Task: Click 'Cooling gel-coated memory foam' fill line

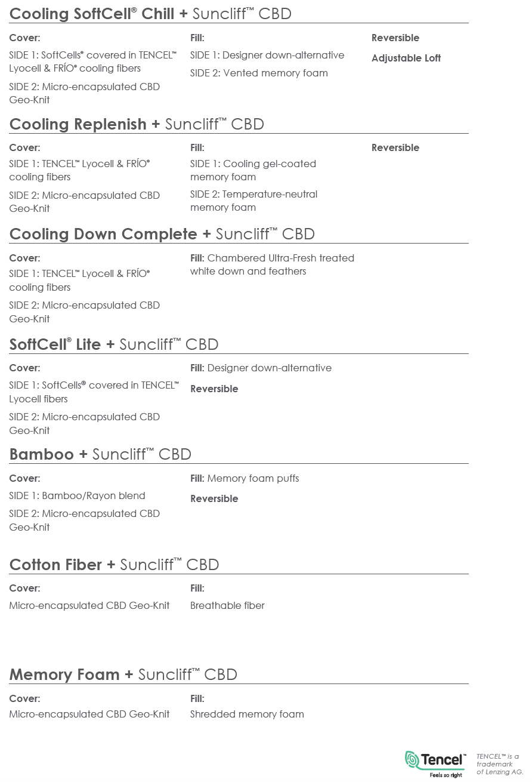Action: [253, 171]
